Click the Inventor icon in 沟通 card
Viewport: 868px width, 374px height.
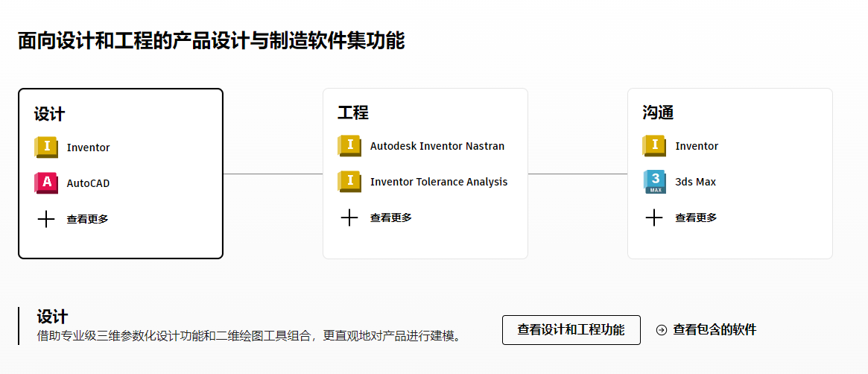654,146
